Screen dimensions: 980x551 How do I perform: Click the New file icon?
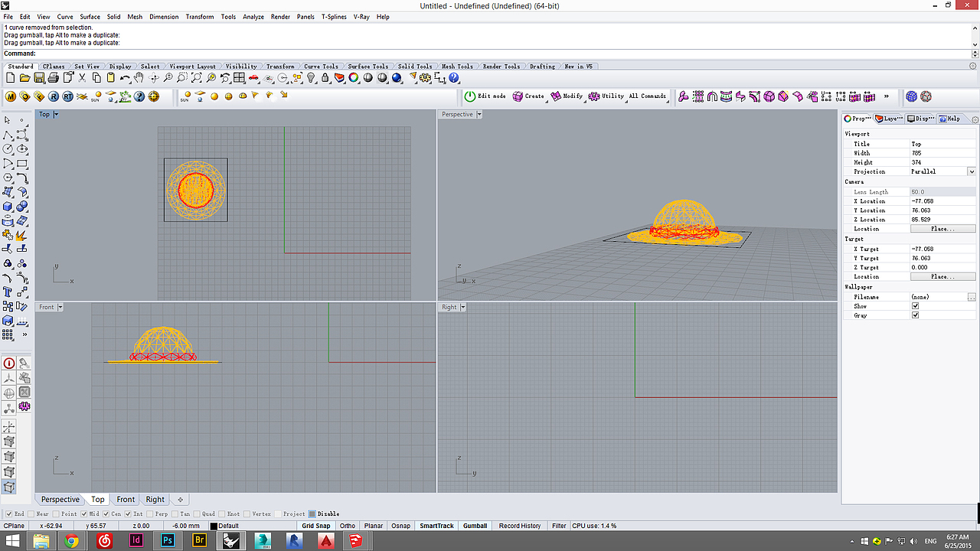tap(11, 78)
